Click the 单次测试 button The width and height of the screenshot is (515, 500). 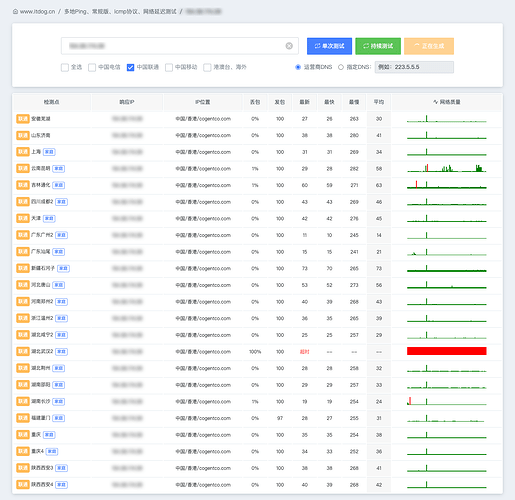329,46
